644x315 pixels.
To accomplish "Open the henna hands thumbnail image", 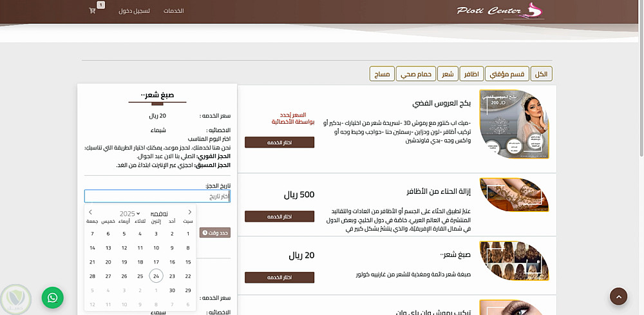I will point(514,195).
